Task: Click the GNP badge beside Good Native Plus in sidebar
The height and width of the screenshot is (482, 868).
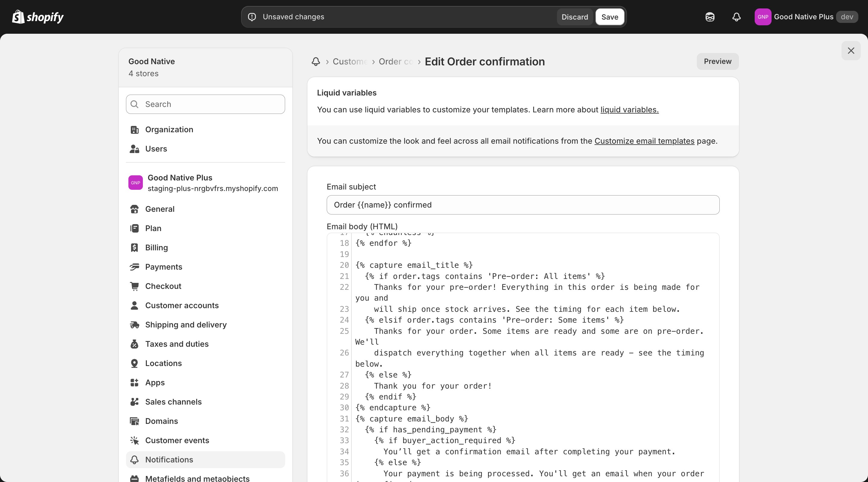Action: 135,183
